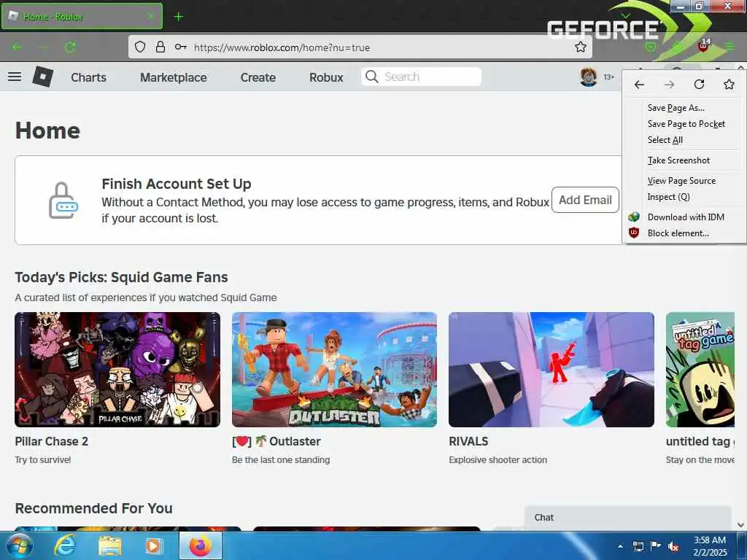747x560 pixels.
Task: Expand the Chat panel
Action: coord(628,518)
